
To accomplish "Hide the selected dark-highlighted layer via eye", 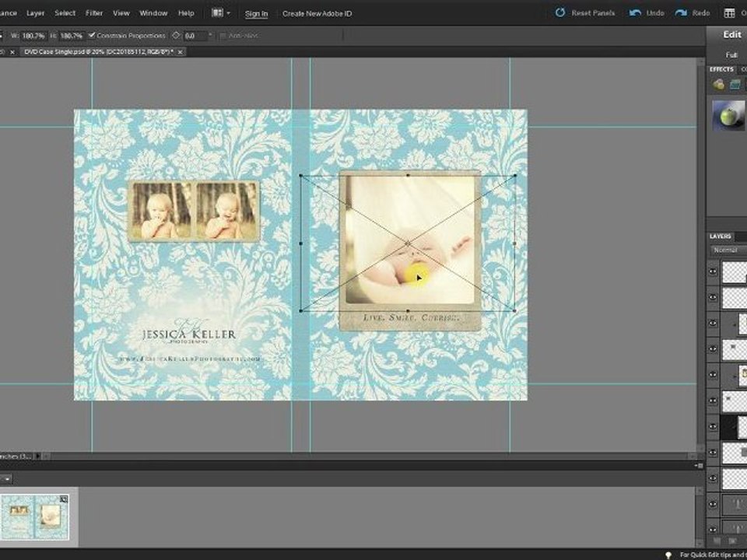I will (x=713, y=426).
